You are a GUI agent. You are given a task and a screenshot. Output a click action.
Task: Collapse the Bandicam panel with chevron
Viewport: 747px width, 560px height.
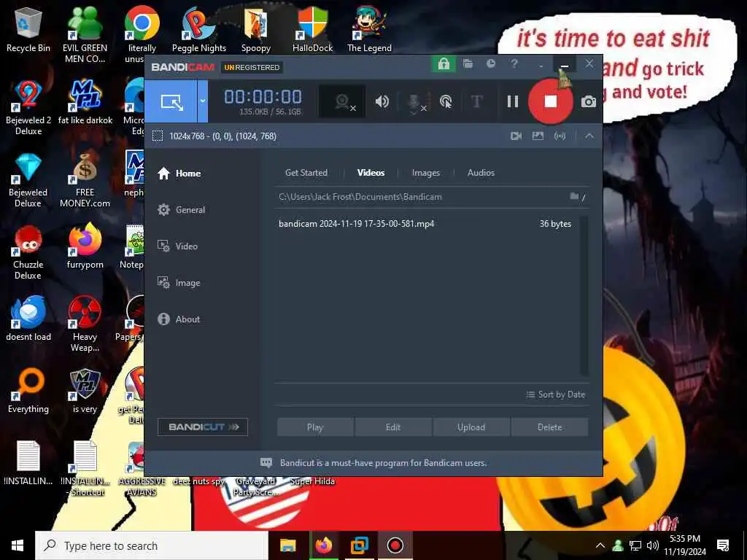589,136
